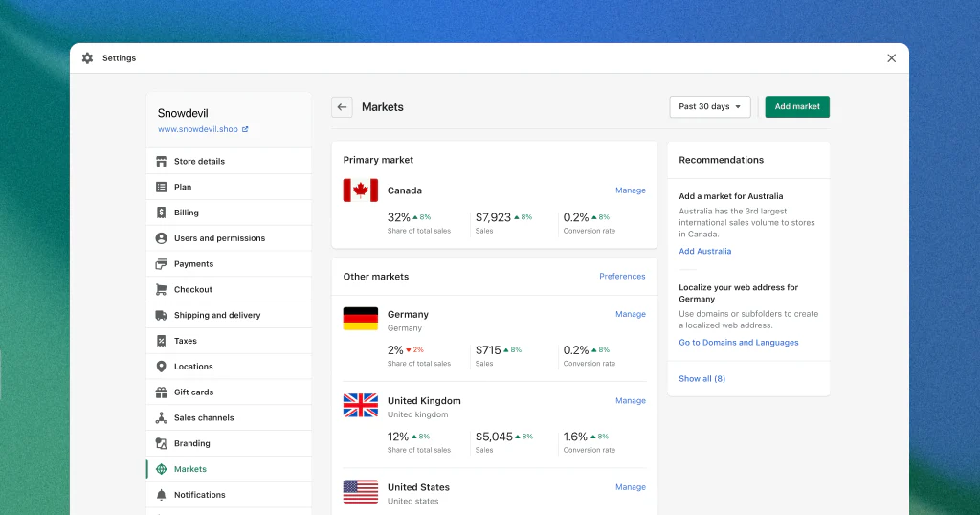Image resolution: width=980 pixels, height=515 pixels.
Task: Manage the Canada primary market
Action: (630, 190)
